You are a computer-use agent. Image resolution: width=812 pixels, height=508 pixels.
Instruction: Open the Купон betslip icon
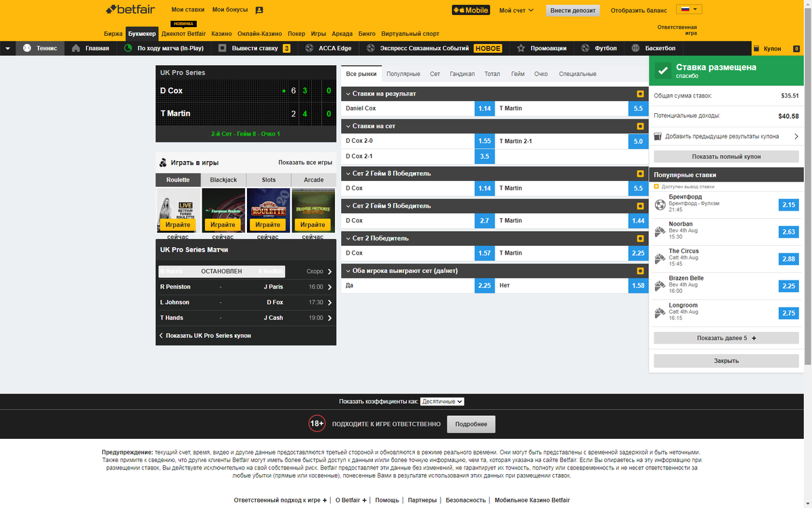pos(757,49)
